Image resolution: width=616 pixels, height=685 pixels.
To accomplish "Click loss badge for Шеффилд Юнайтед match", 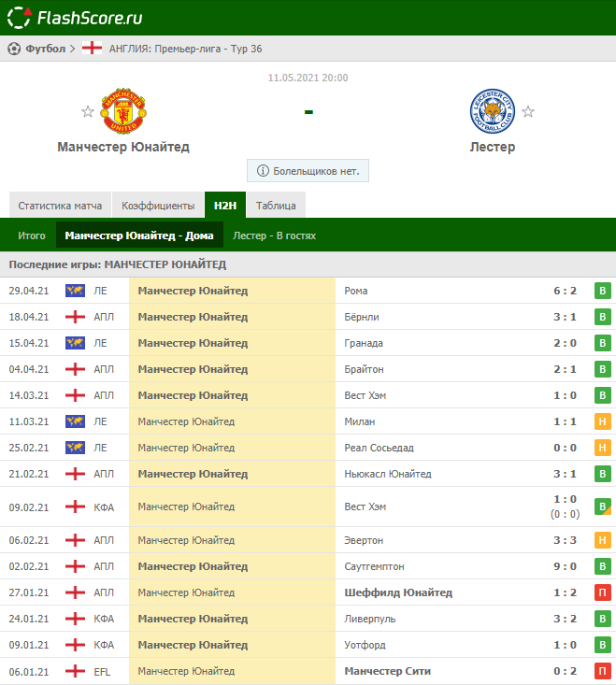I will (x=603, y=592).
